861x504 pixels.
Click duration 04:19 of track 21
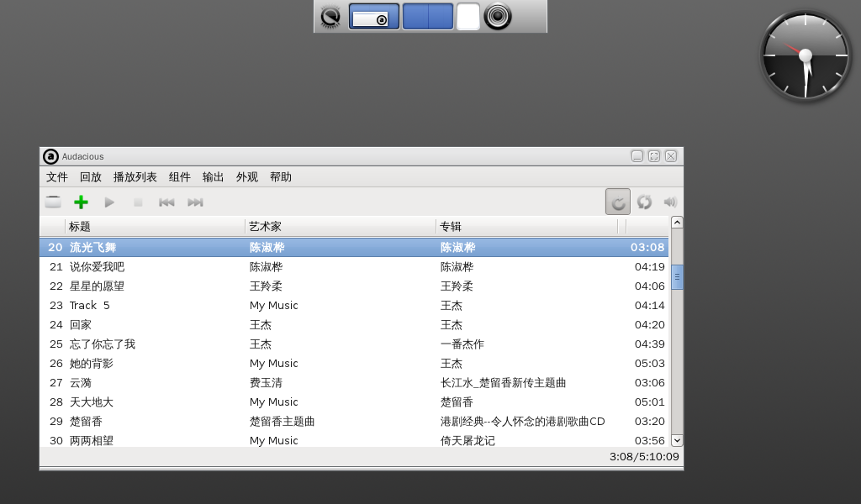[650, 266]
